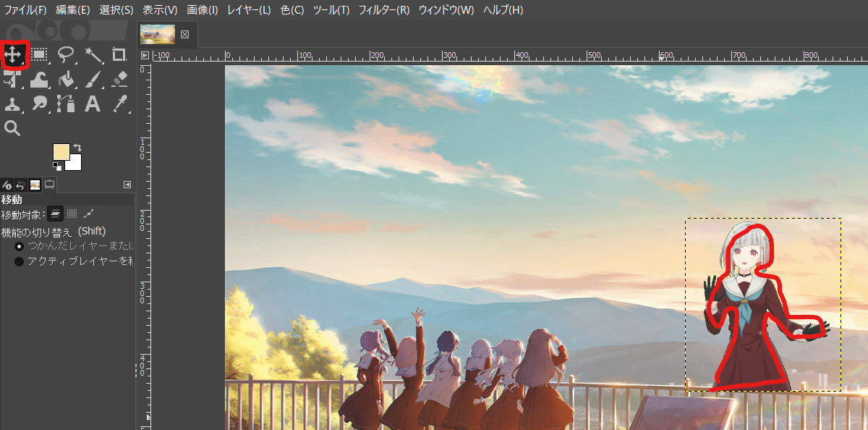Screen dimensions: 868x430
Task: Select the Bucket Fill tool
Action: click(x=66, y=79)
